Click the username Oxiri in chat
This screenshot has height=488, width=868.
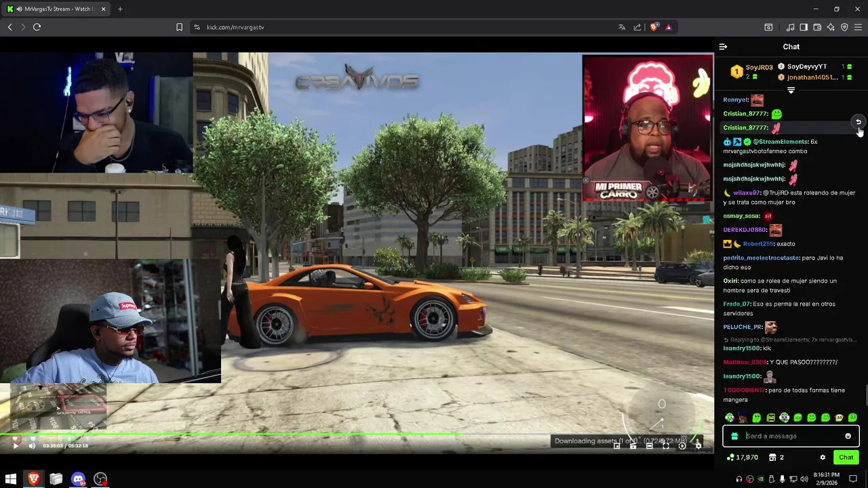730,281
